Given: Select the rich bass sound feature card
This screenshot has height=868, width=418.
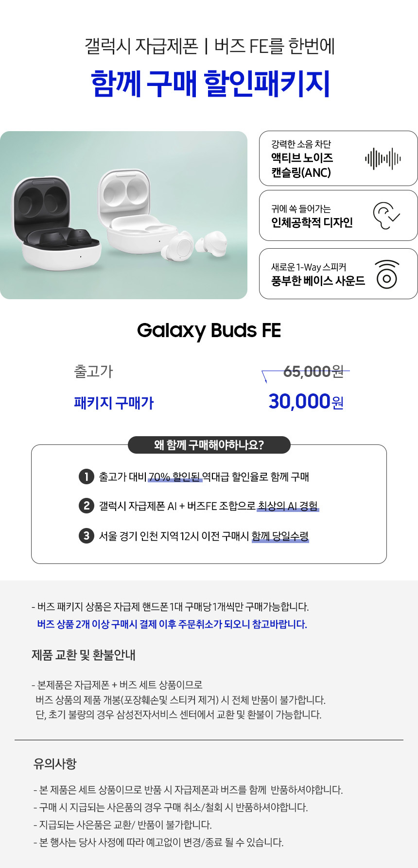Looking at the screenshot, I should pyautogui.click(x=338, y=274).
